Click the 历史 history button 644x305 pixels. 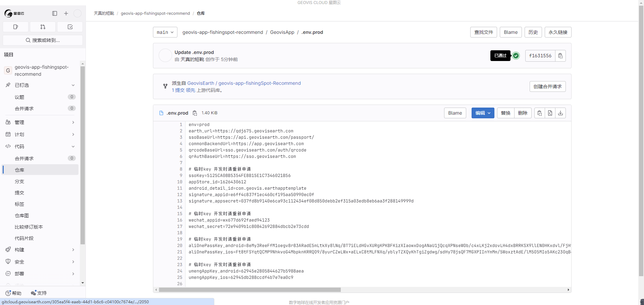[533, 32]
